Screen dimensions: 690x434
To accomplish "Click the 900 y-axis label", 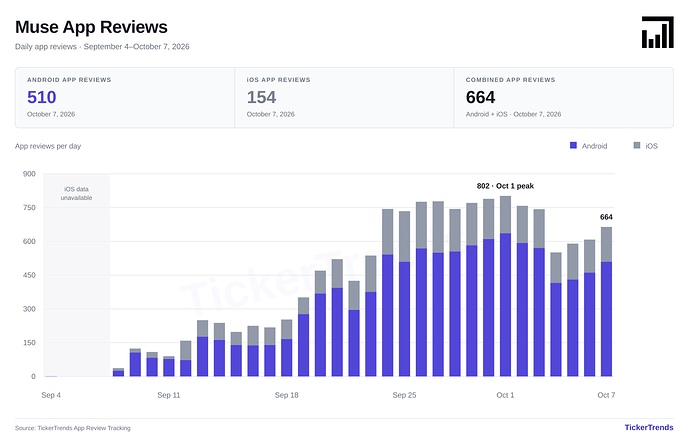I will [x=29, y=174].
